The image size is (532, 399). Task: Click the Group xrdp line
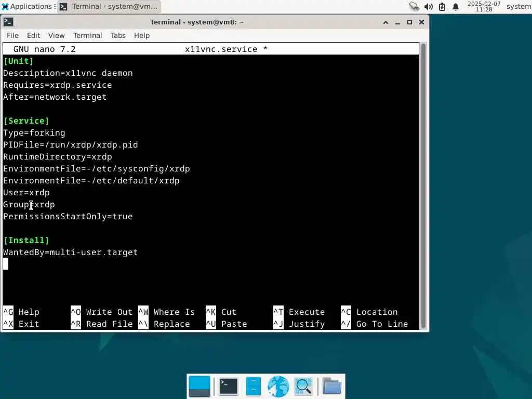pos(29,205)
